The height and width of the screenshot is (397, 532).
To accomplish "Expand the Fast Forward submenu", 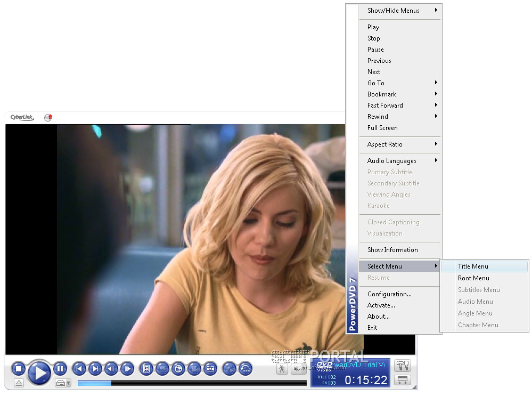I will (400, 106).
